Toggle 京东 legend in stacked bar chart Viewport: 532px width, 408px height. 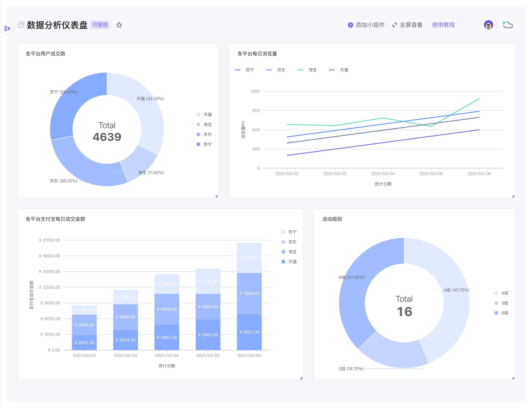(292, 242)
